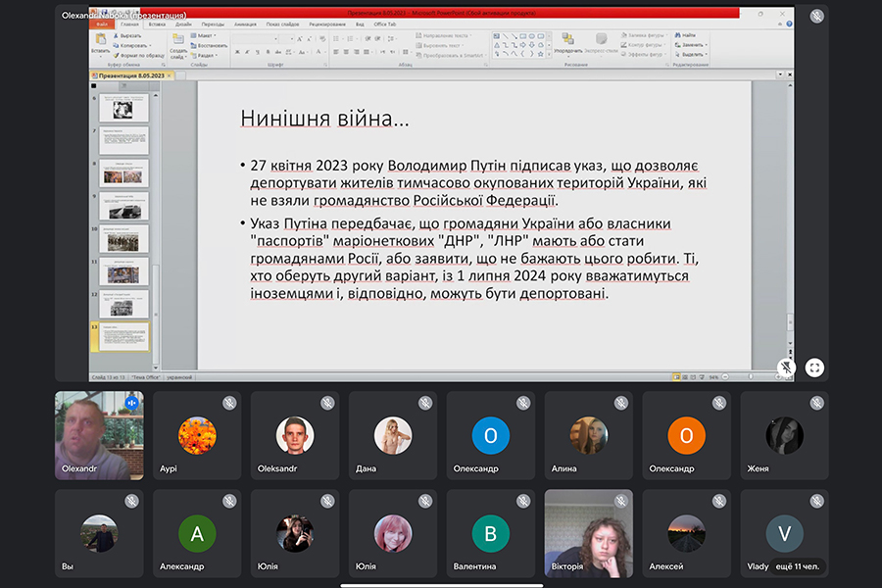
Task: Show the 'ещё 11 чел.' participants
Action: [x=797, y=566]
